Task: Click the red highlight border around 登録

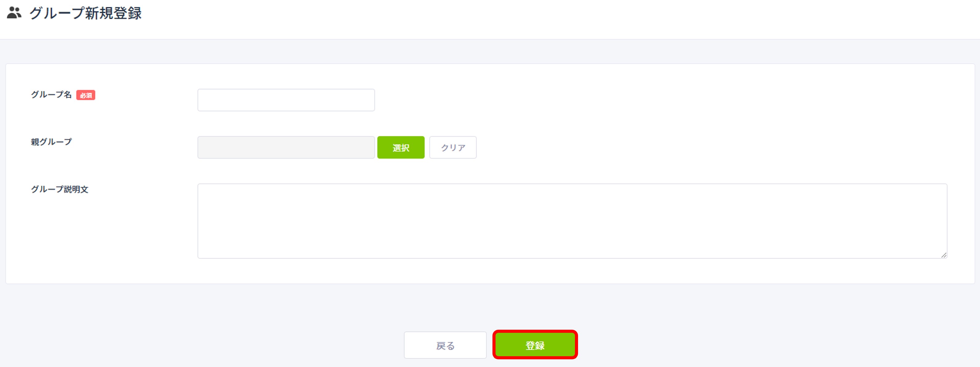Action: 535,331
